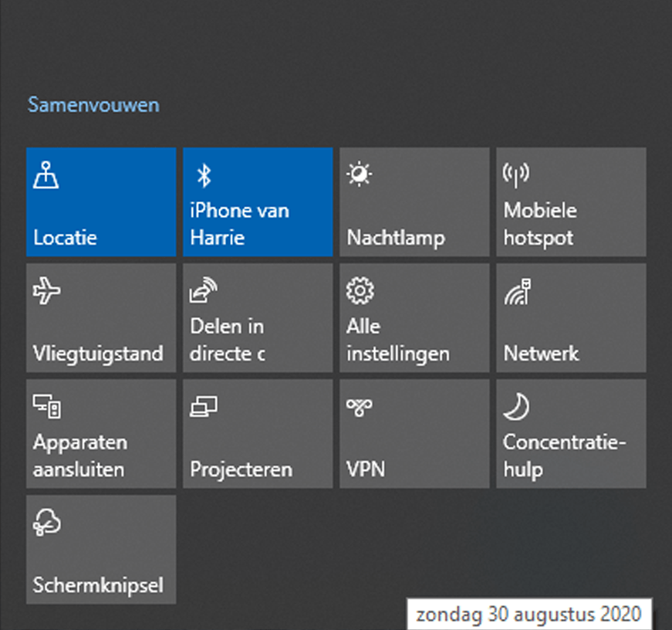Open Delen in directe omgeving tile
This screenshot has height=630, width=672.
(x=258, y=318)
